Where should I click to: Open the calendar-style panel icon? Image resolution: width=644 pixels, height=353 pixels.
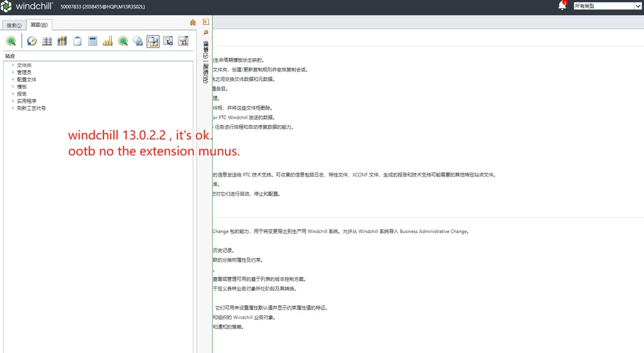click(93, 41)
